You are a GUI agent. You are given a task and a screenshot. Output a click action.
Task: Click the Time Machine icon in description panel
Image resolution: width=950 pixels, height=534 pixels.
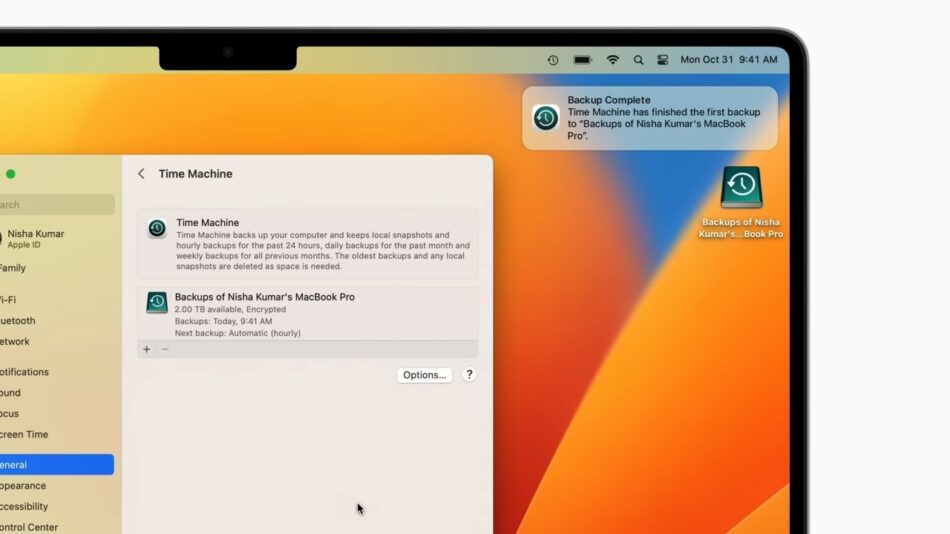tap(157, 228)
